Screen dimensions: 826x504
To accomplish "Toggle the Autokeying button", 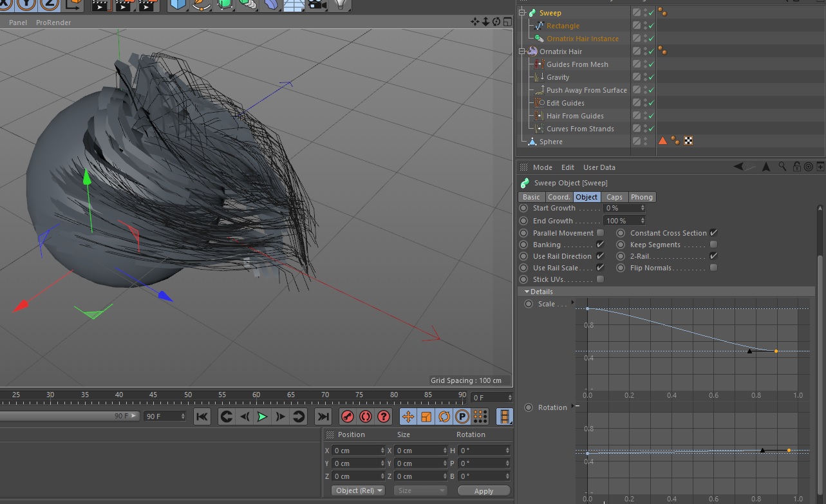I will 366,416.
